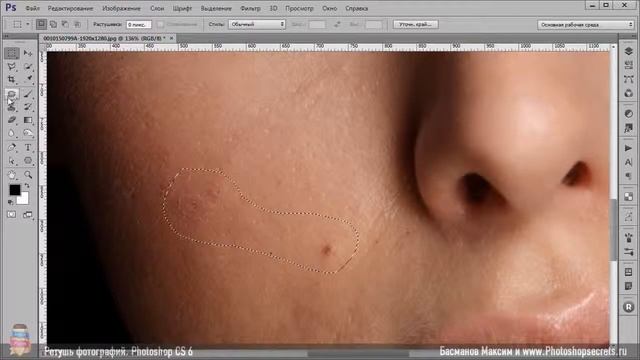Screen dimensions: 640x360
Task: Select the Shape tool
Action: click(x=28, y=161)
